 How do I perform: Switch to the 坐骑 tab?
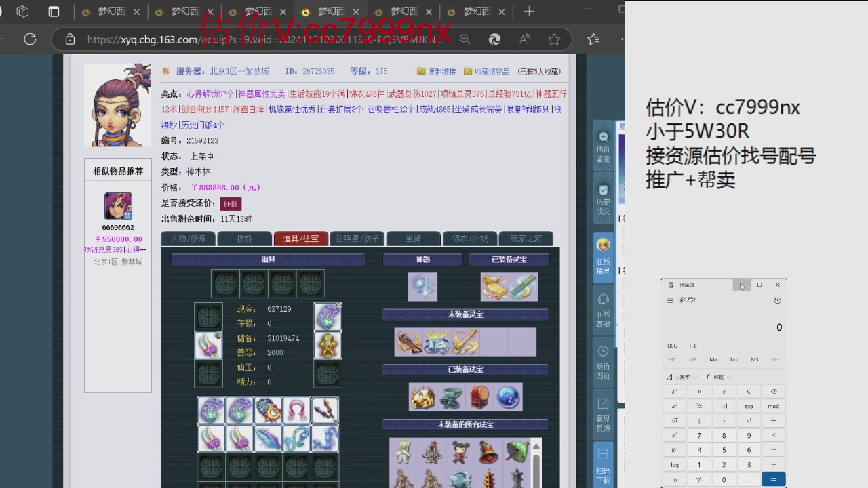413,239
